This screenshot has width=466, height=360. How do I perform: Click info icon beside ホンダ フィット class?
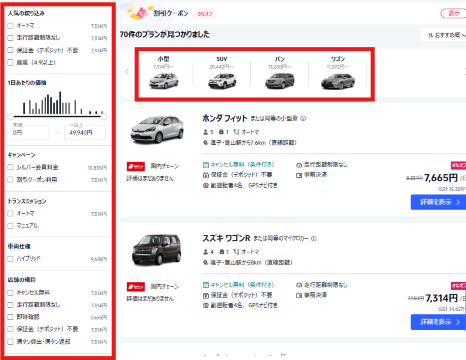(x=303, y=118)
